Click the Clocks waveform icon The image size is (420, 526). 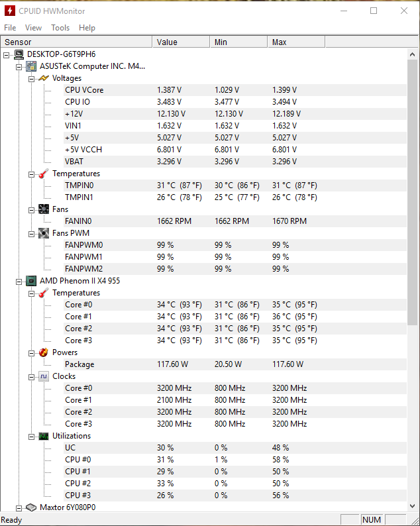tap(44, 376)
